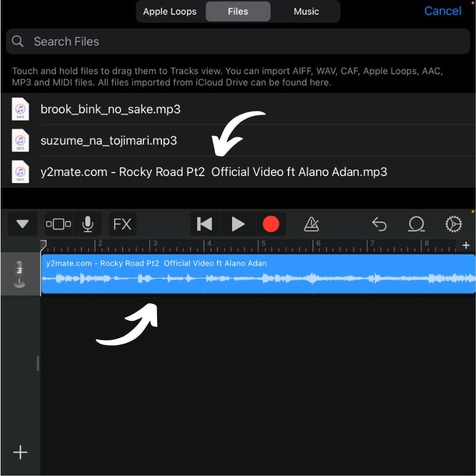Select the y2mate.com Rocky Road Pt2 mp3 file name
Image resolution: width=476 pixels, height=476 pixels.
tap(214, 172)
